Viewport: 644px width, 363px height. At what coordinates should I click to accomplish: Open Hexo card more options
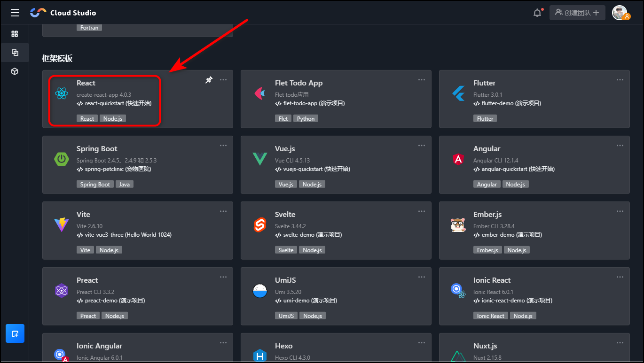pos(422,343)
